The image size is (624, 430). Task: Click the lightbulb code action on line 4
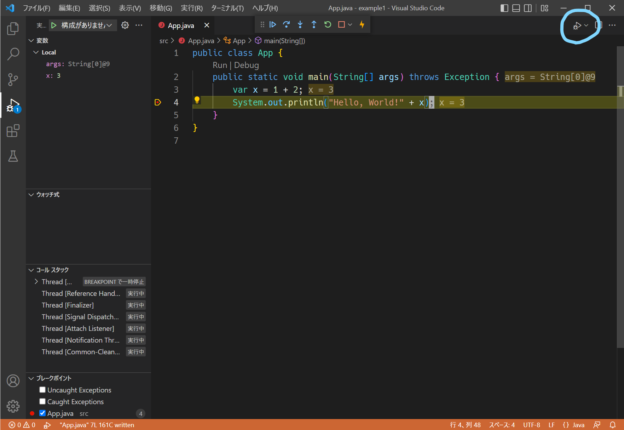pyautogui.click(x=197, y=100)
